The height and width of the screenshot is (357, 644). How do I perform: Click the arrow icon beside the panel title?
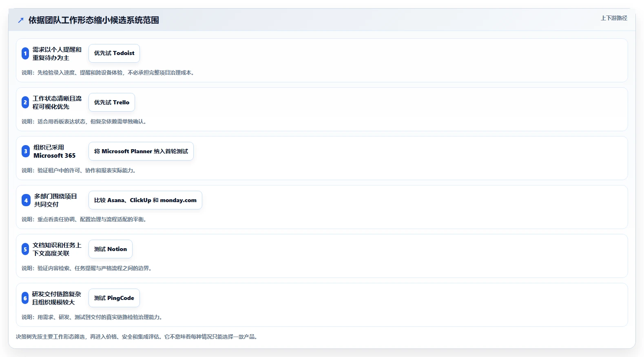tap(21, 20)
